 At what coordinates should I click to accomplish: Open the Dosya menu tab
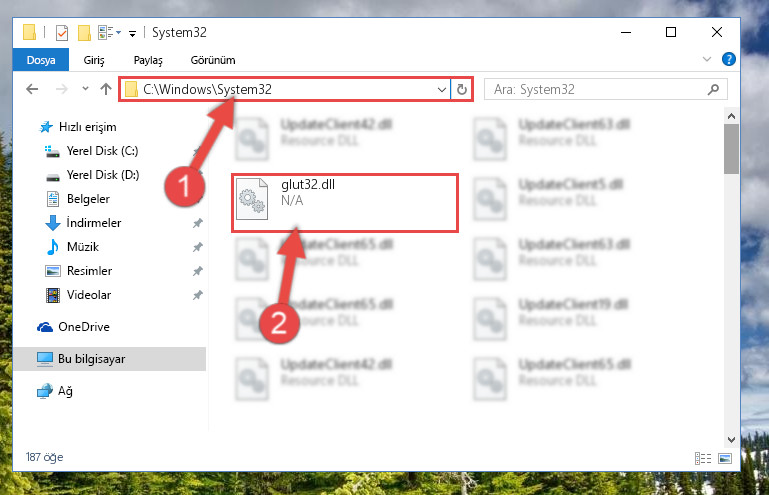(x=41, y=60)
